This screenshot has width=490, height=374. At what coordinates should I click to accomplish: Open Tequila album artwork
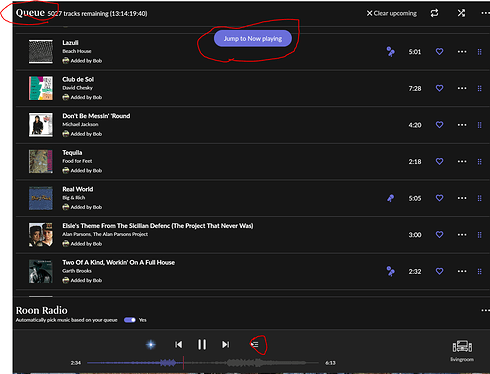point(41,162)
